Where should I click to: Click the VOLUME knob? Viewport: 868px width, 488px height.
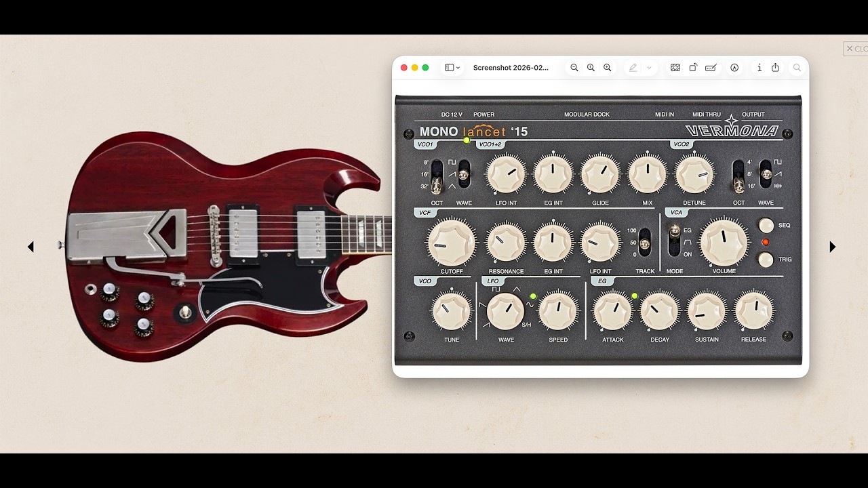(x=724, y=242)
